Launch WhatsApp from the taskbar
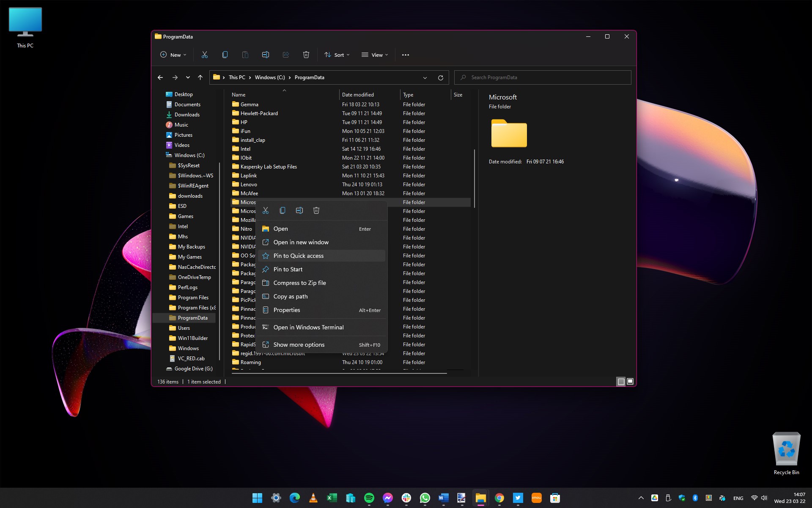This screenshot has height=508, width=812. pyautogui.click(x=425, y=498)
